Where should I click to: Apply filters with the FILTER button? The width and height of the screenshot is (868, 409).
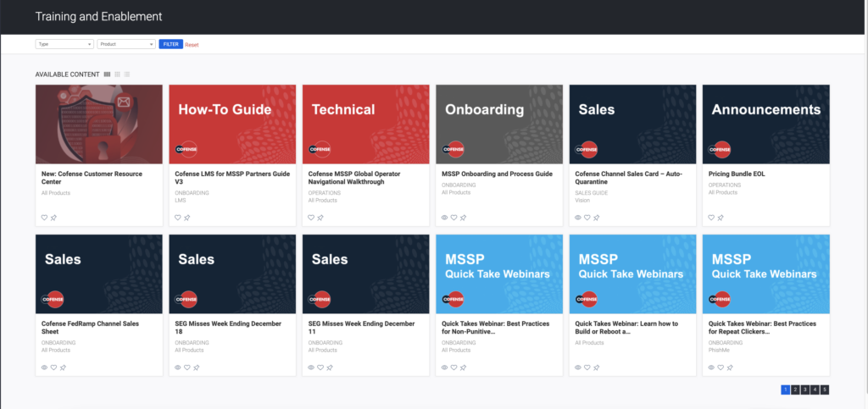pos(170,44)
